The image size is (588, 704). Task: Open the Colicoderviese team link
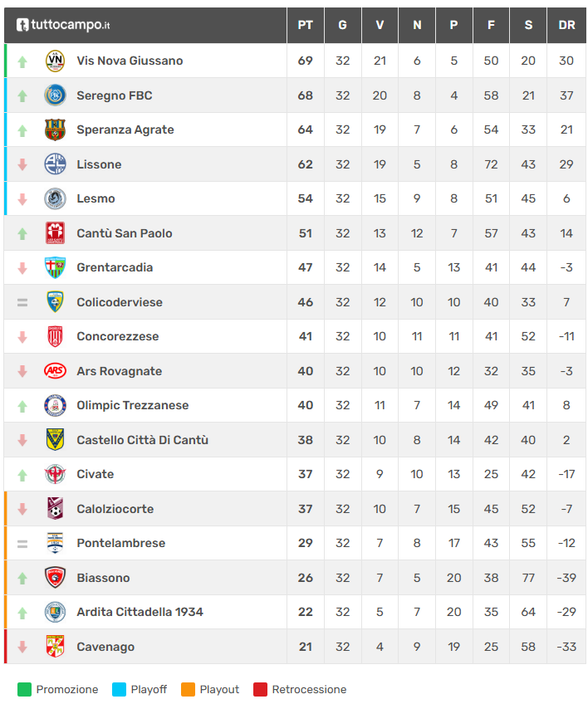pos(120,302)
